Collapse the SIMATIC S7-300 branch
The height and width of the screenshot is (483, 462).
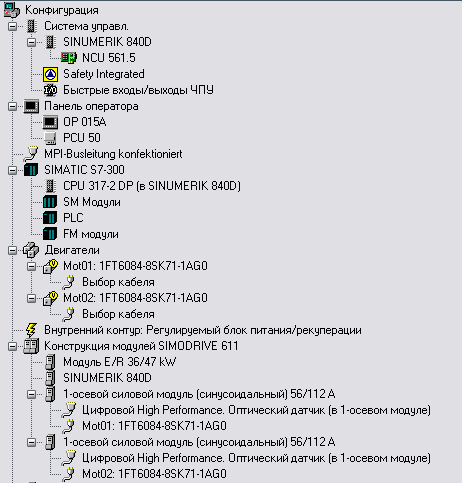point(12,170)
